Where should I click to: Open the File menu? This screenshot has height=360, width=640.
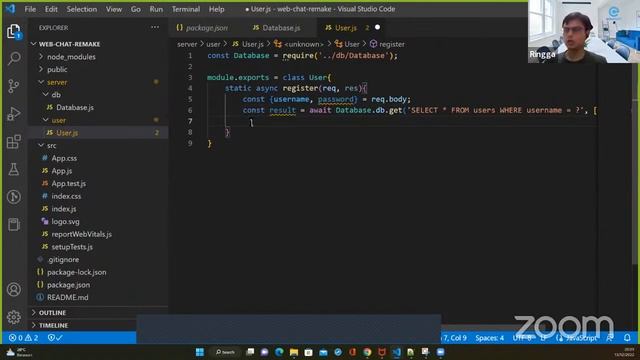pos(30,9)
